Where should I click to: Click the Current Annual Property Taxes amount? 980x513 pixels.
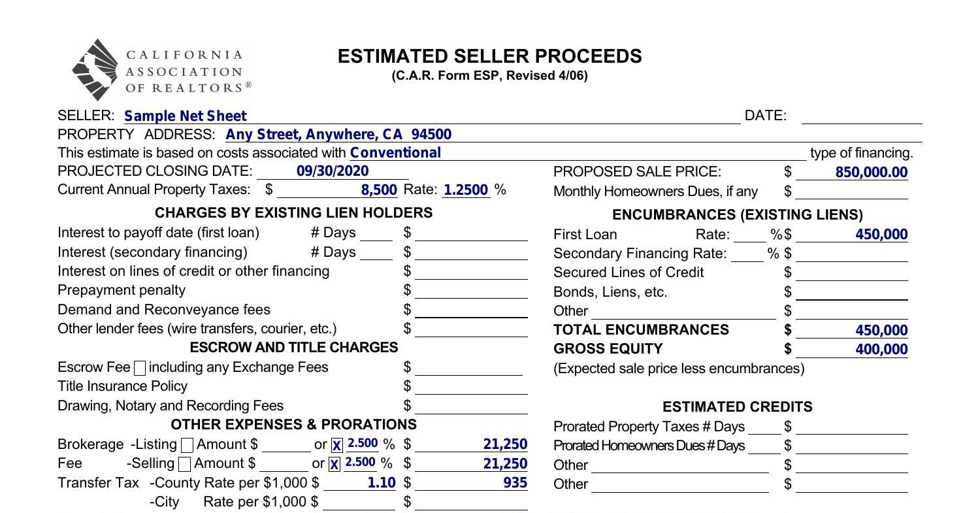point(337,190)
